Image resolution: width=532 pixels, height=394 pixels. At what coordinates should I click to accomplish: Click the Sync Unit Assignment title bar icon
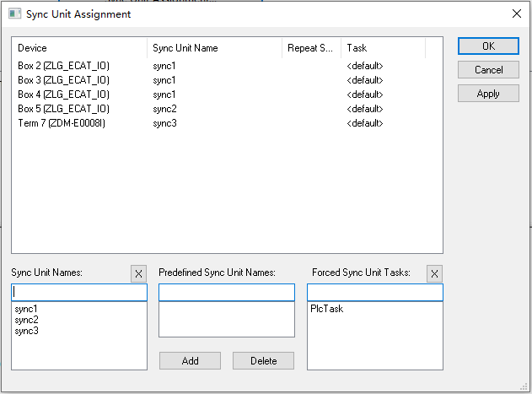tap(14, 14)
